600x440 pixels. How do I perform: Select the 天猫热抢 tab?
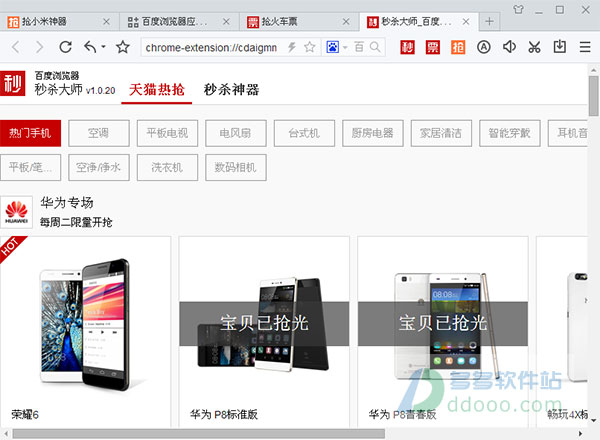[x=157, y=90]
